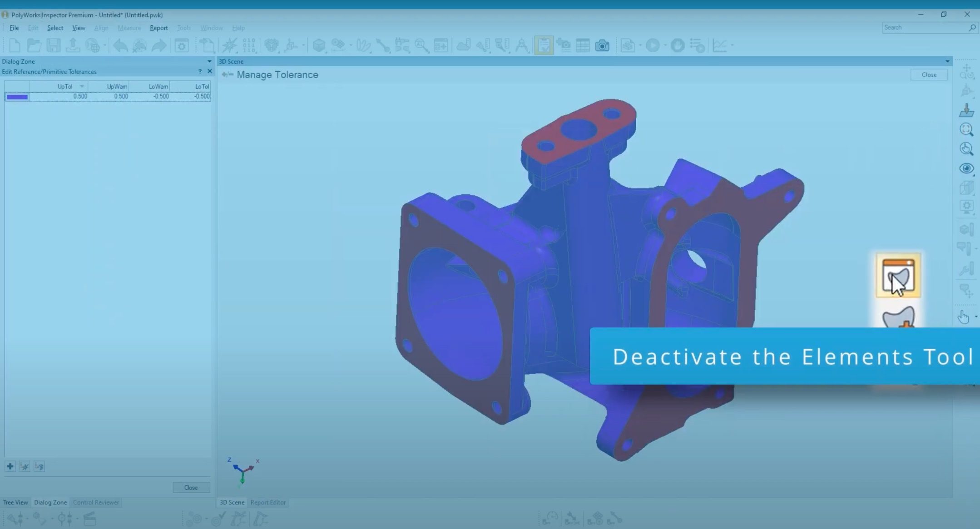Click the table report icon
980x529 pixels.
[x=583, y=45]
